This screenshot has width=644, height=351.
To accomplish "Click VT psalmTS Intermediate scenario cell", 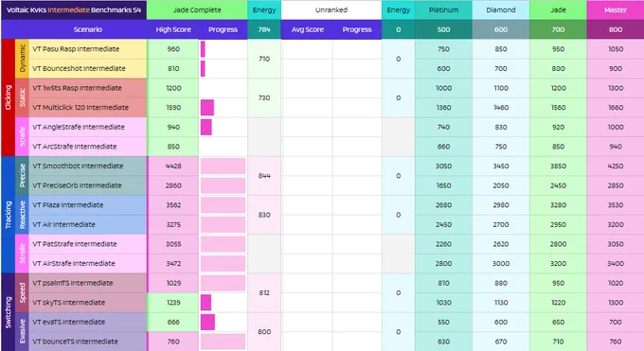I will [87, 283].
